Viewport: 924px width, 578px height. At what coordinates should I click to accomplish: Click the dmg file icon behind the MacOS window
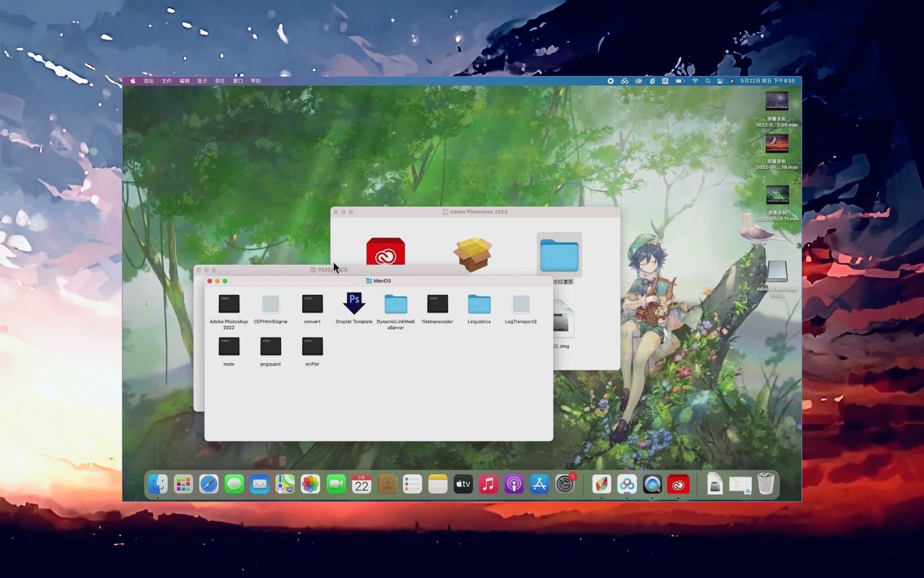[x=564, y=320]
